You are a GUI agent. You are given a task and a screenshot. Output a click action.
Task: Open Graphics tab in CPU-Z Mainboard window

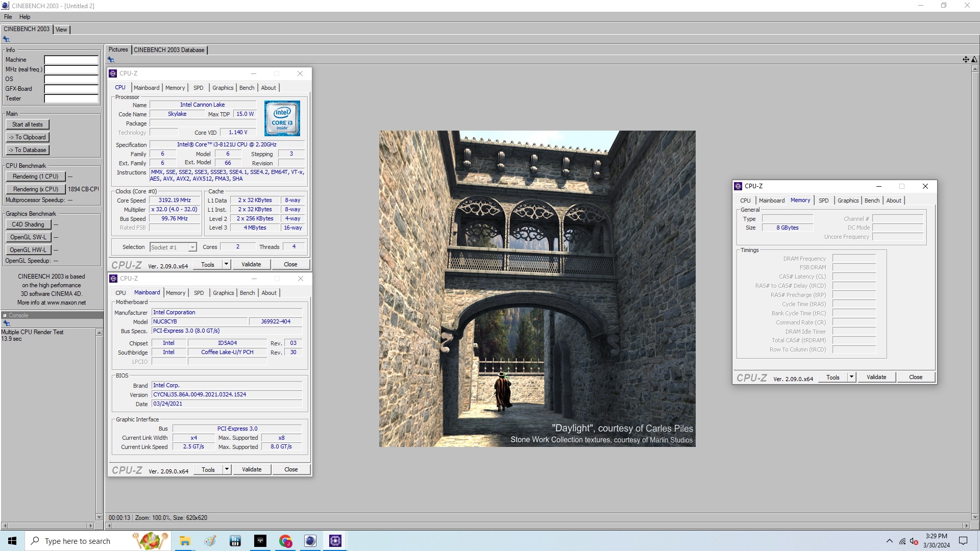[223, 293]
